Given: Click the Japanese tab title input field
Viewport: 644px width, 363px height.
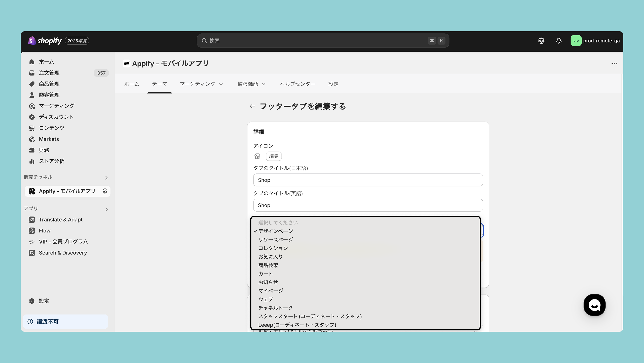Looking at the screenshot, I should pyautogui.click(x=368, y=180).
